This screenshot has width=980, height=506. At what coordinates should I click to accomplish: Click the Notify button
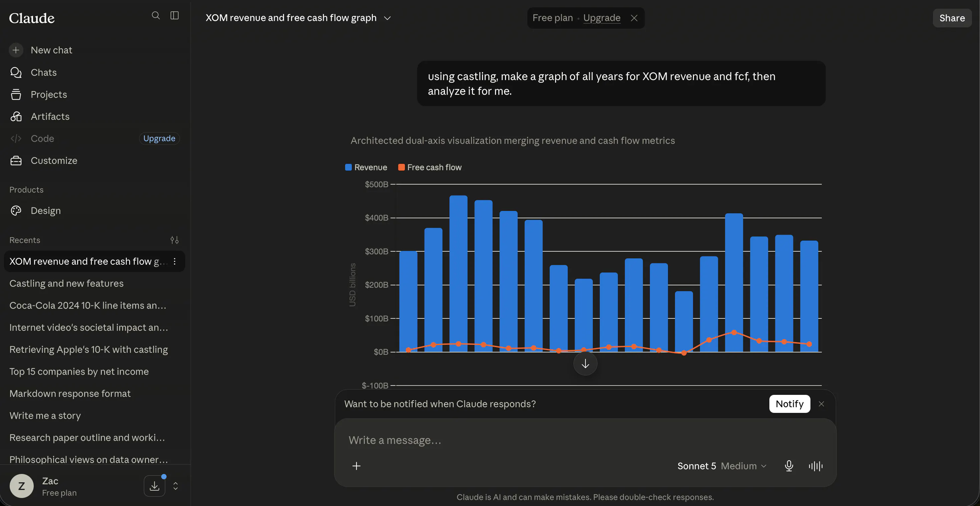(x=790, y=404)
